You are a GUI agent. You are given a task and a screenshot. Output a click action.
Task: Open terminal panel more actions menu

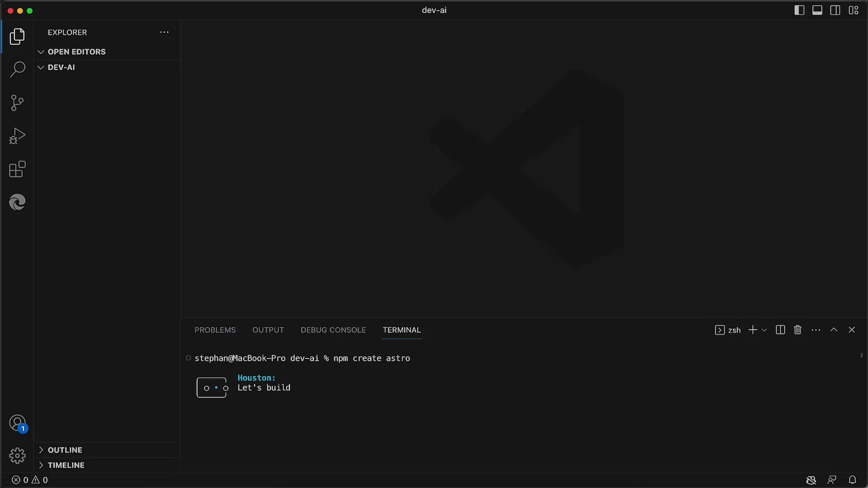tap(816, 330)
